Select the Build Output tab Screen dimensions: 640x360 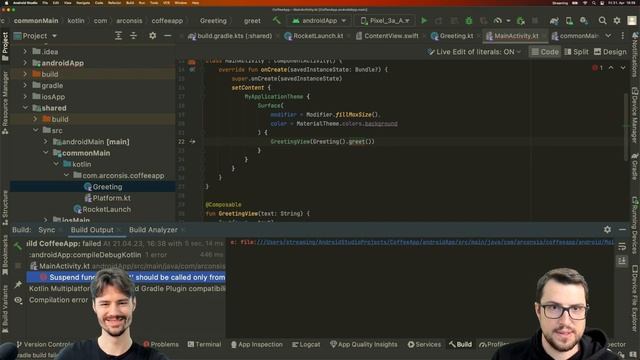point(92,230)
